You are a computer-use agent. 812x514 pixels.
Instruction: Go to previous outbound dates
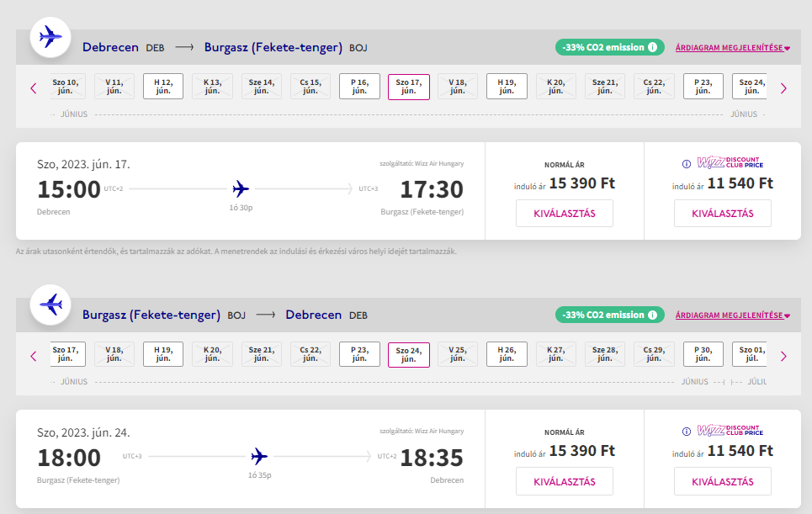click(34, 87)
